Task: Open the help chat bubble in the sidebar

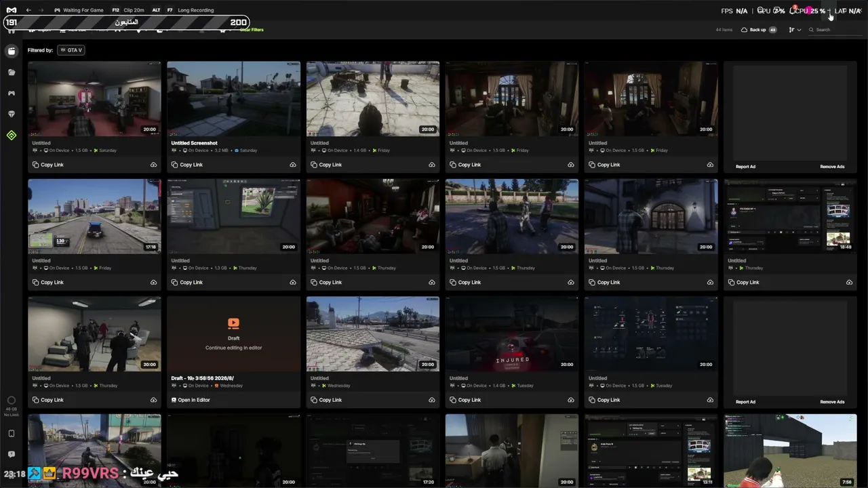Action: point(12,454)
